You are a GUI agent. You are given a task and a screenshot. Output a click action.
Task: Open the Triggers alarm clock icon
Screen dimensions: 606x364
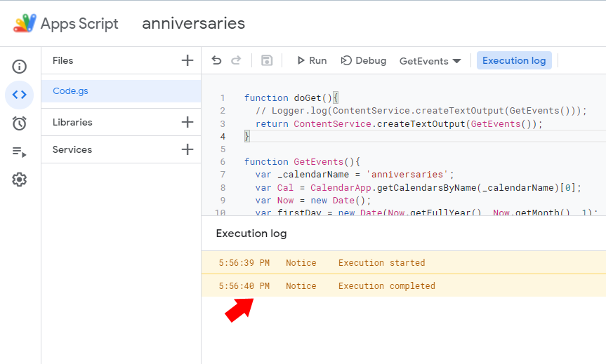20,123
